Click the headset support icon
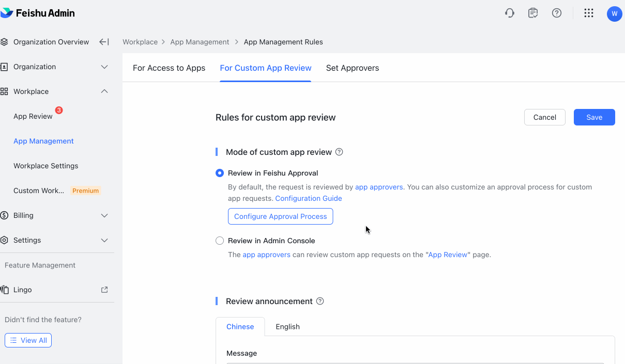Viewport: 625px width, 364px height. [509, 13]
